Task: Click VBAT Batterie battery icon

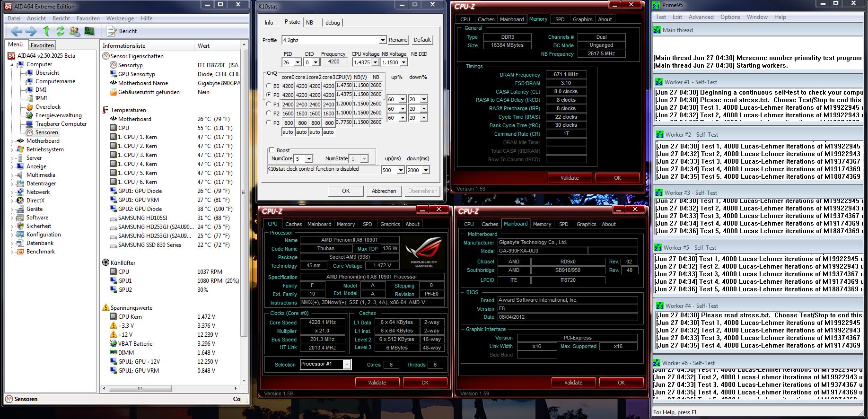Action: [114, 343]
